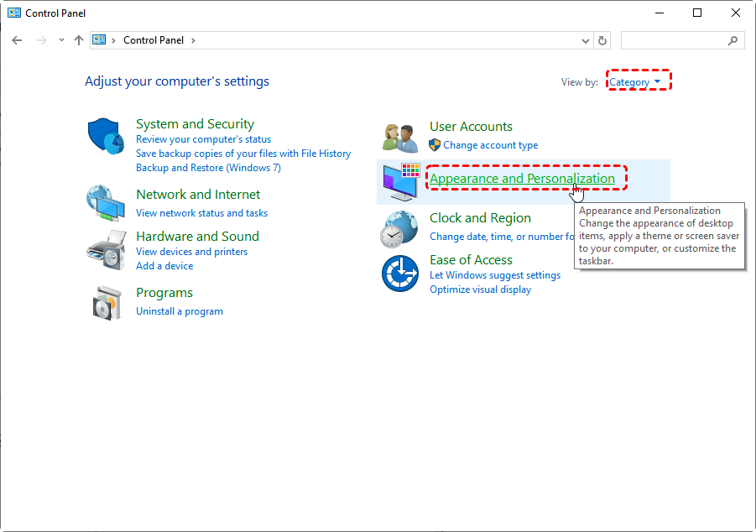Open the Appearance and Personalization link

pos(522,179)
